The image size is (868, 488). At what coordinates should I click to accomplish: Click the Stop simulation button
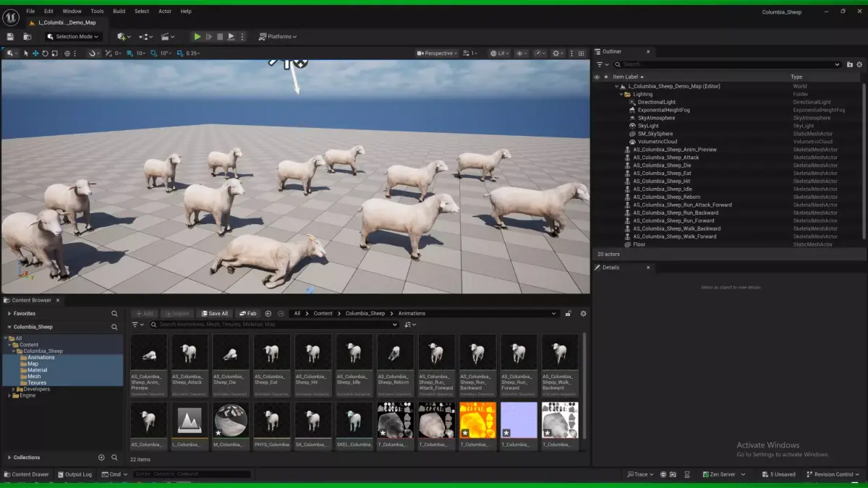pyautogui.click(x=220, y=37)
